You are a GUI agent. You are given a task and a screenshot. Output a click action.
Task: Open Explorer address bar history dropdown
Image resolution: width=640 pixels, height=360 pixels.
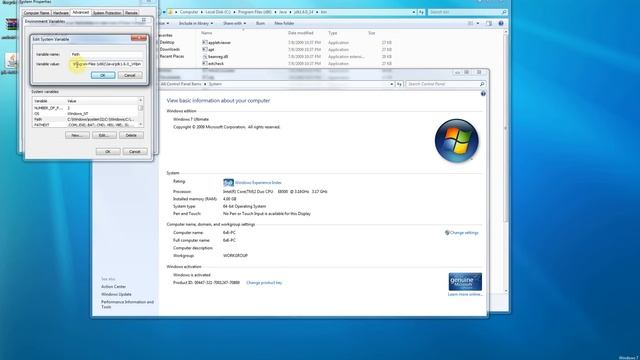point(413,12)
